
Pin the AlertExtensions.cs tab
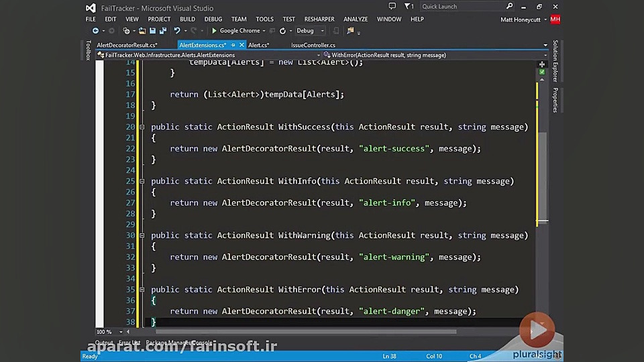click(233, 45)
